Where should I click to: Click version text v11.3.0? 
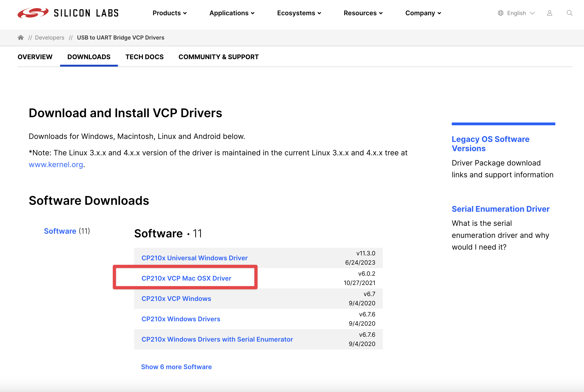[x=366, y=253]
